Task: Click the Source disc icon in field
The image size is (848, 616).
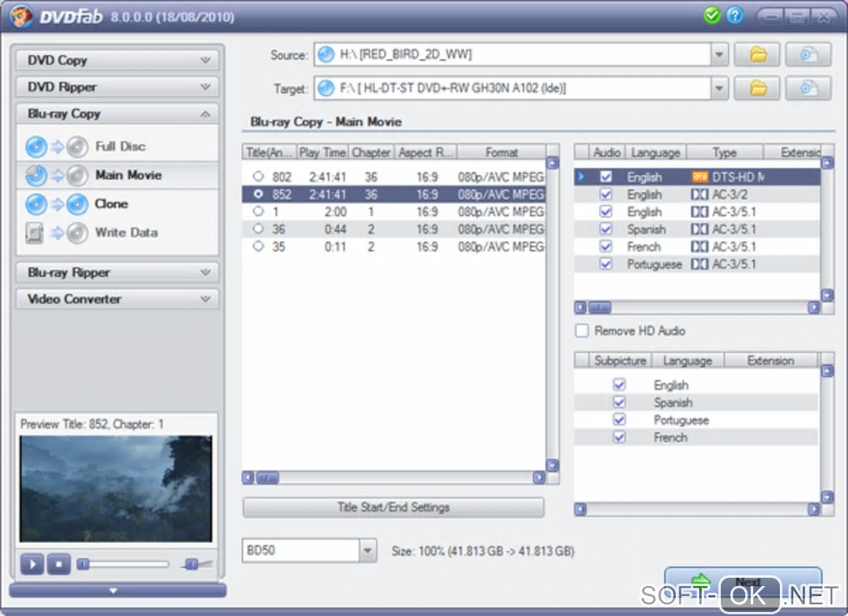Action: [x=326, y=55]
